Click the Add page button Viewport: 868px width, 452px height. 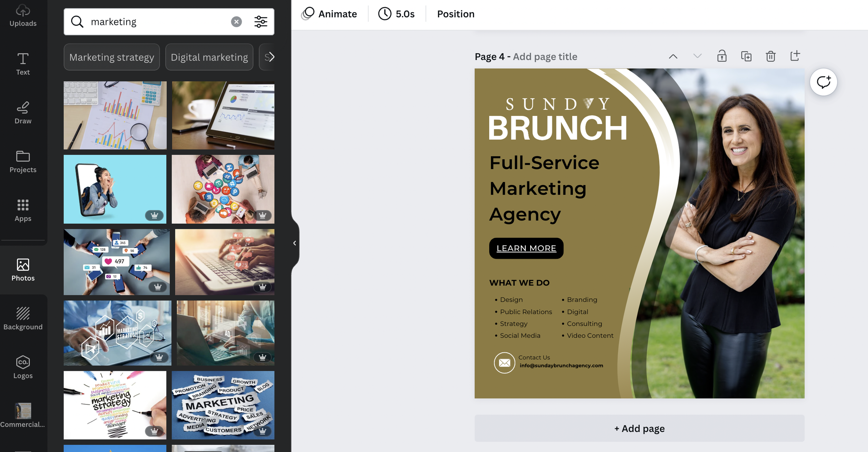[x=639, y=428]
